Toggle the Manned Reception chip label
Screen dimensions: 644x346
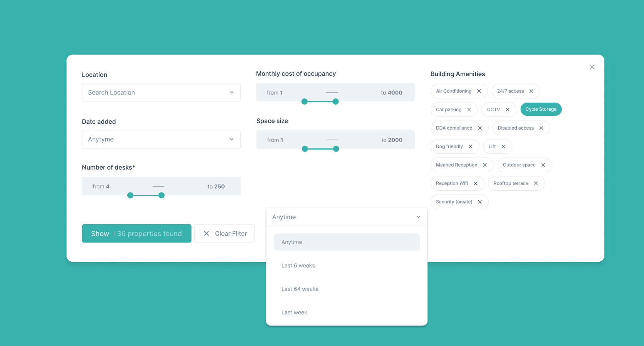[x=456, y=165]
